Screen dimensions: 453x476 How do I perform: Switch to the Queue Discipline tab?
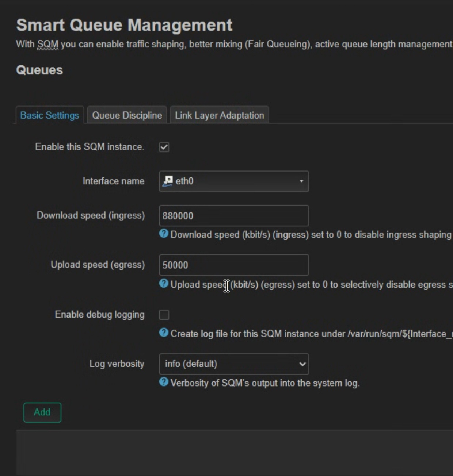pyautogui.click(x=127, y=115)
